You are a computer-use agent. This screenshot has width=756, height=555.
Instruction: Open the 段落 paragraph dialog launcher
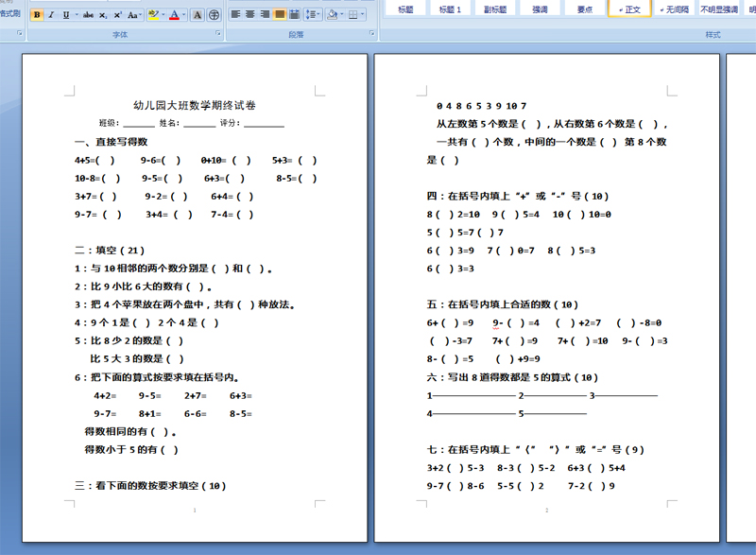(371, 34)
